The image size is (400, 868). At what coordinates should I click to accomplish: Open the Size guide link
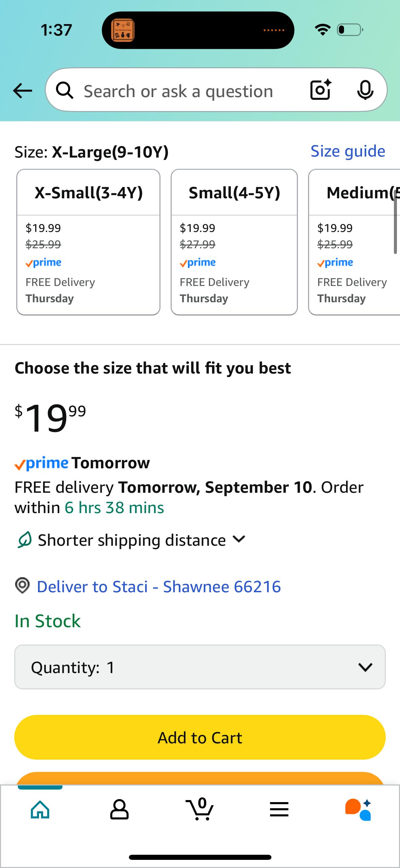point(348,151)
